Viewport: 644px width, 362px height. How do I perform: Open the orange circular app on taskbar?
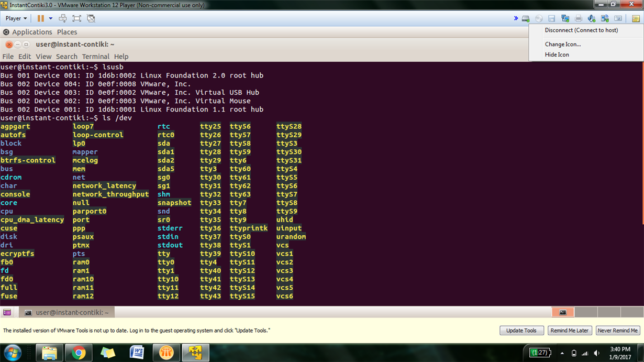tap(166, 353)
